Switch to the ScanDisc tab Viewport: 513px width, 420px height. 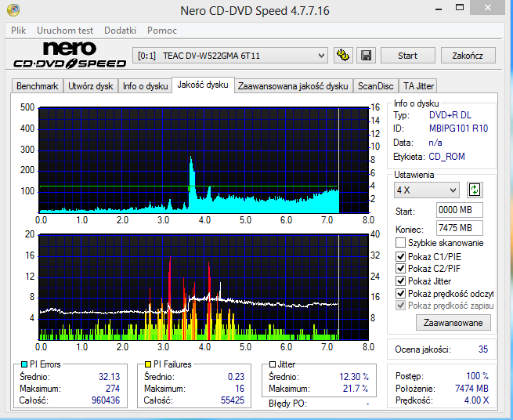[376, 86]
